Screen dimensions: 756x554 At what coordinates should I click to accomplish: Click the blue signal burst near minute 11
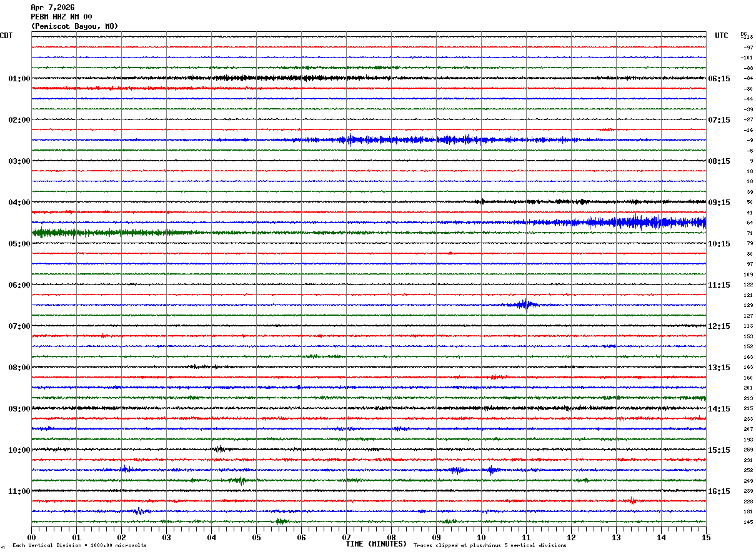[x=526, y=305]
